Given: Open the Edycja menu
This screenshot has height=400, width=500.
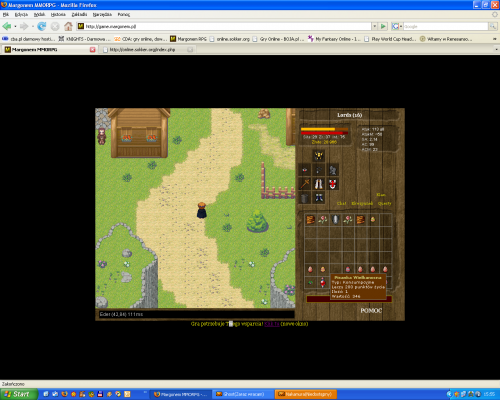Looking at the screenshot, I should (21, 14).
